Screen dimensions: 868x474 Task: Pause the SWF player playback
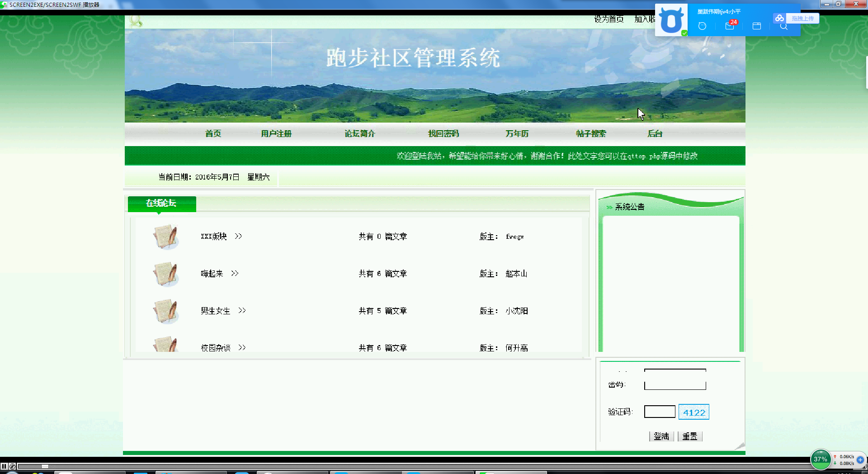pos(4,466)
